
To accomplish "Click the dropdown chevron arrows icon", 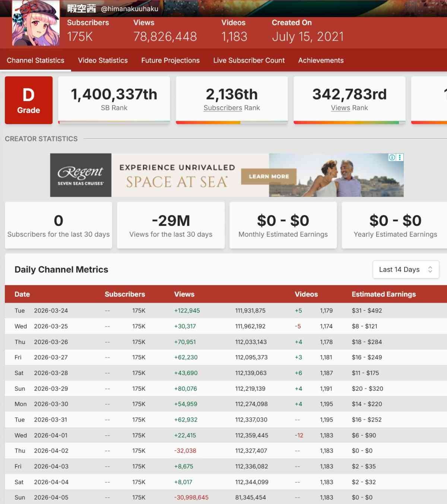I will pos(430,270).
